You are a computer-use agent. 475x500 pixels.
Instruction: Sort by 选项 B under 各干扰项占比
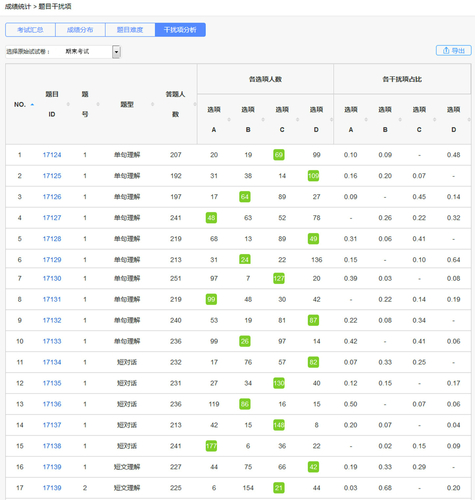pos(400,119)
